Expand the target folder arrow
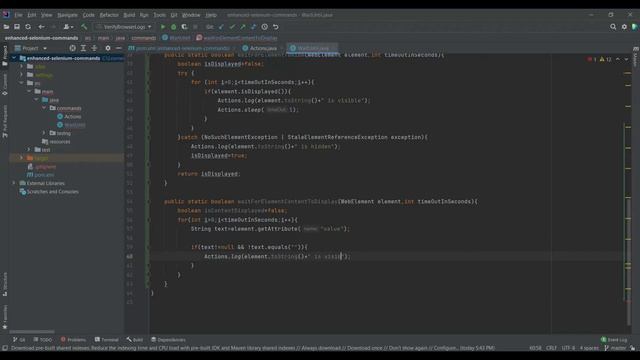This screenshot has width=640, height=360. [x=22, y=158]
